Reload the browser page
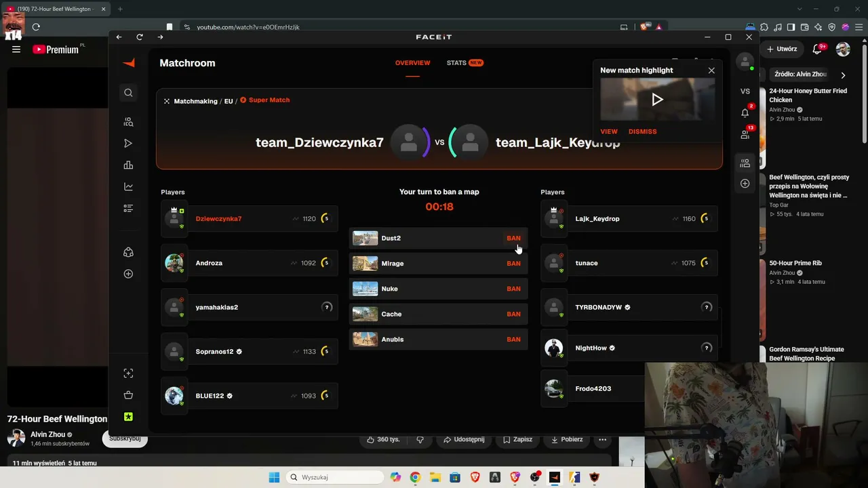 36,27
